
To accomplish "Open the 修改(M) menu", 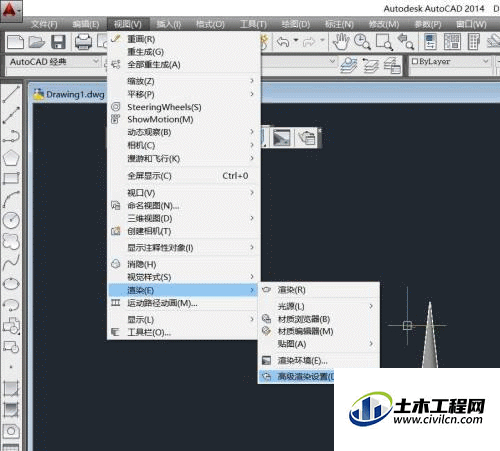I will (x=384, y=24).
